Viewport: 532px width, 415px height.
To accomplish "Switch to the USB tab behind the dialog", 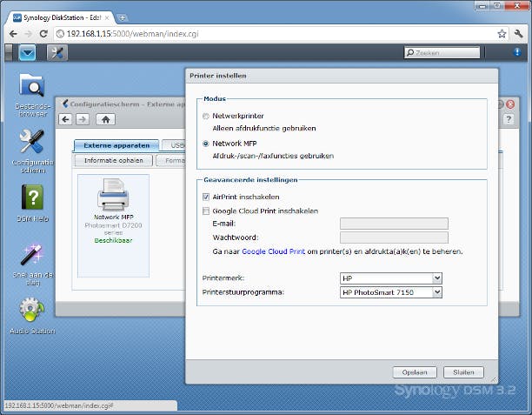I will (175, 145).
